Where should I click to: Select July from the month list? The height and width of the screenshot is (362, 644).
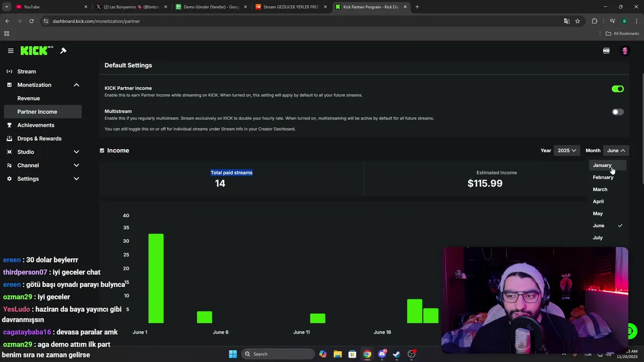pos(608,238)
